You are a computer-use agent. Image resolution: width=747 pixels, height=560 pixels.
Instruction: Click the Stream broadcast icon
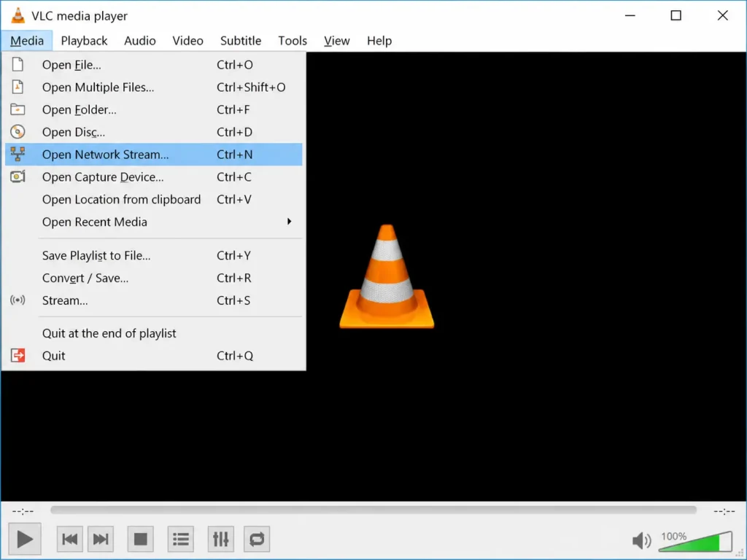(18, 300)
